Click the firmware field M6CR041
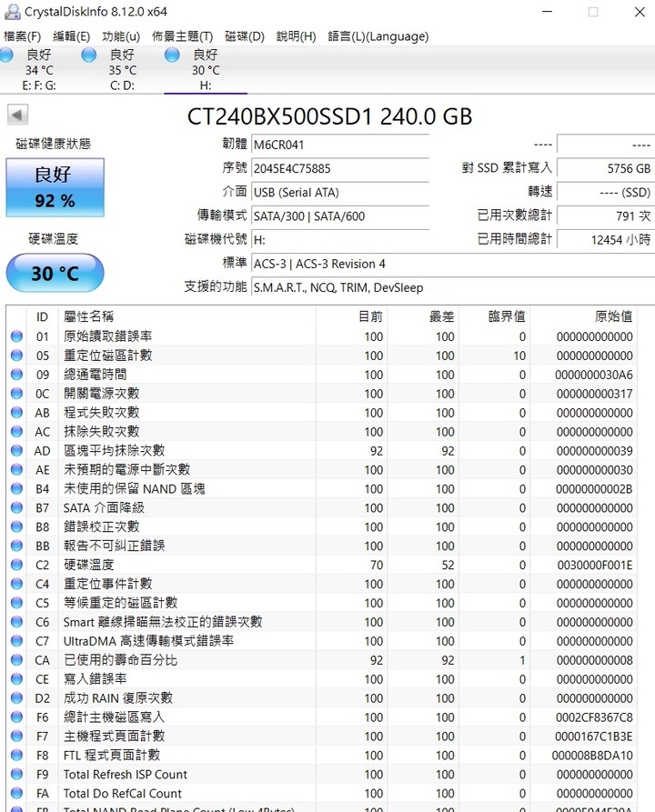The height and width of the screenshot is (812, 655). (340, 145)
